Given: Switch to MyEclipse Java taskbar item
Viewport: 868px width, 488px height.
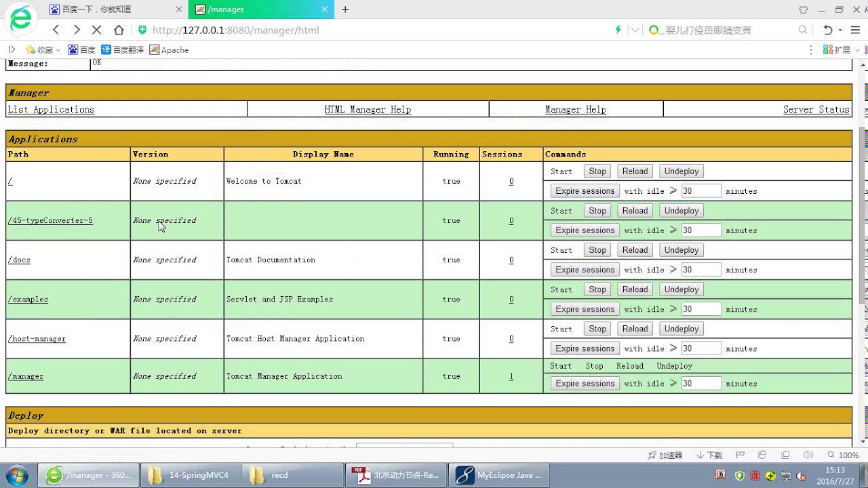Looking at the screenshot, I should coord(500,475).
